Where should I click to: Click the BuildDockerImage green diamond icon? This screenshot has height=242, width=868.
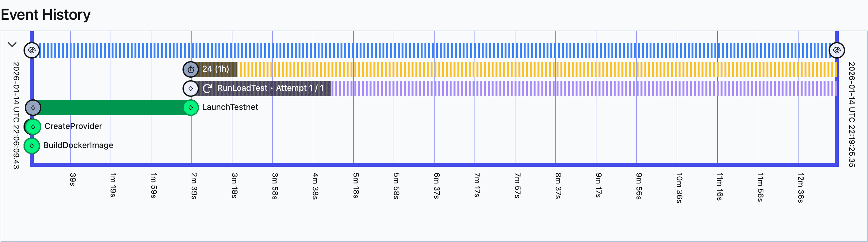(x=32, y=146)
